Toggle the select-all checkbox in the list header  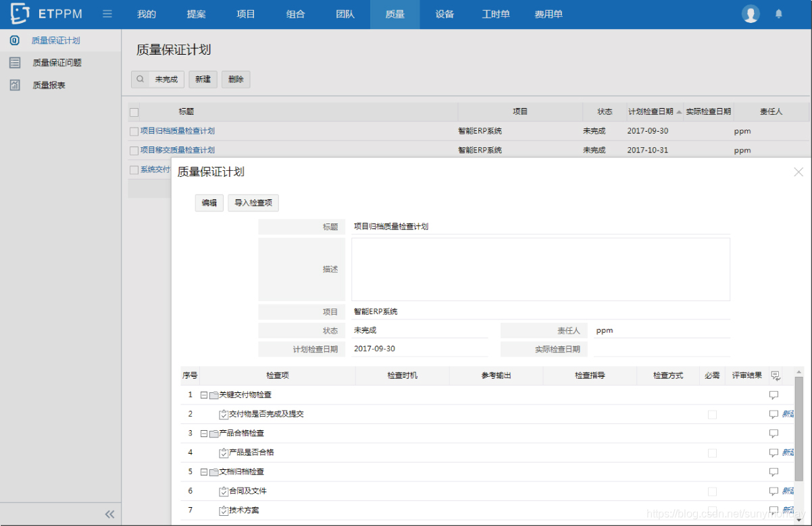(x=134, y=112)
